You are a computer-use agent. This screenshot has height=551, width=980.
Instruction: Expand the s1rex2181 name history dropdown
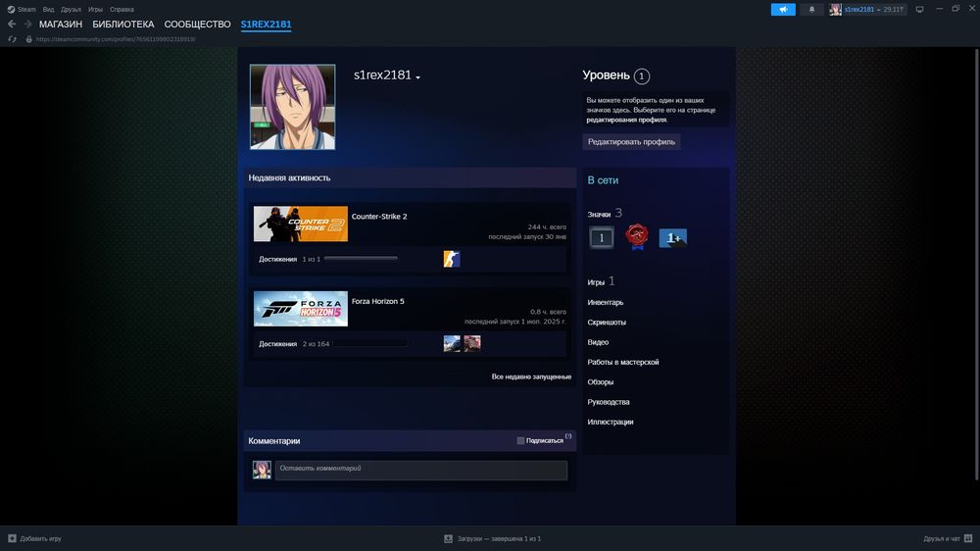tap(417, 76)
